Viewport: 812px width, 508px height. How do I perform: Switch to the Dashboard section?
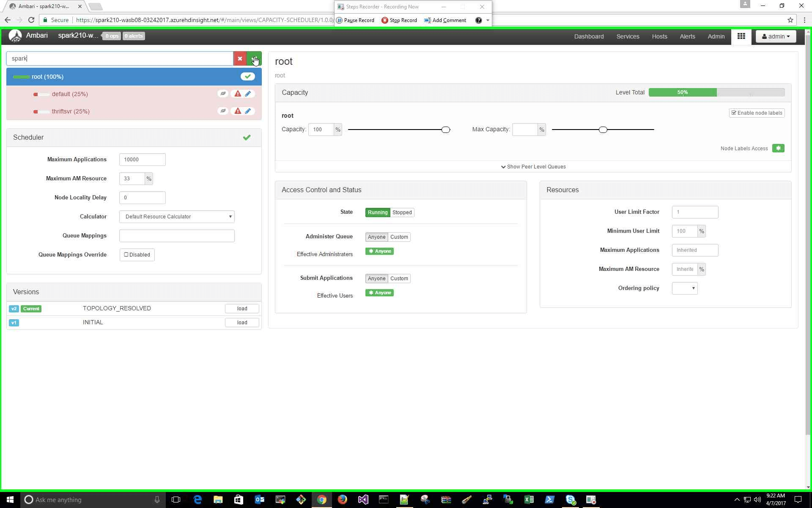click(589, 36)
